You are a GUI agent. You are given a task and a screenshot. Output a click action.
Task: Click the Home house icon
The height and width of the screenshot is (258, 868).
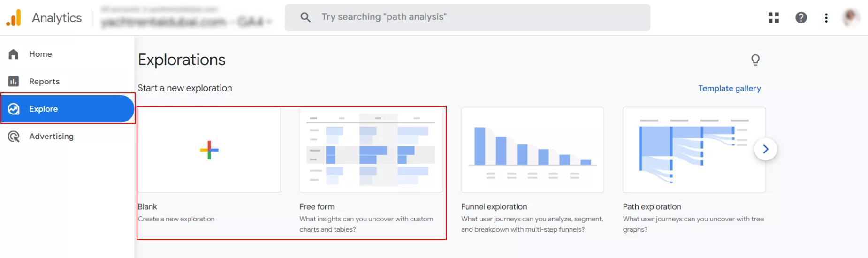point(14,54)
